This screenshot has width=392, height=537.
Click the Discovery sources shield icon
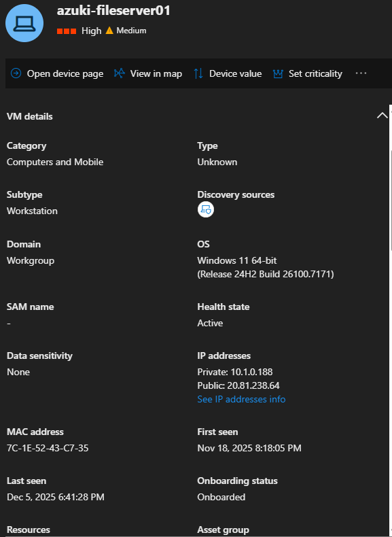coord(206,209)
